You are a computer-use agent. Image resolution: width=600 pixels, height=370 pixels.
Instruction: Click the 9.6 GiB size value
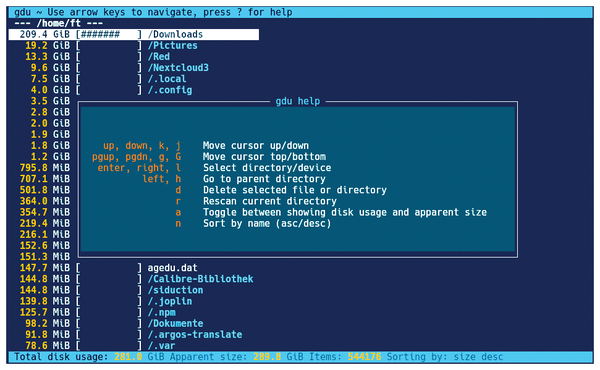[x=51, y=68]
